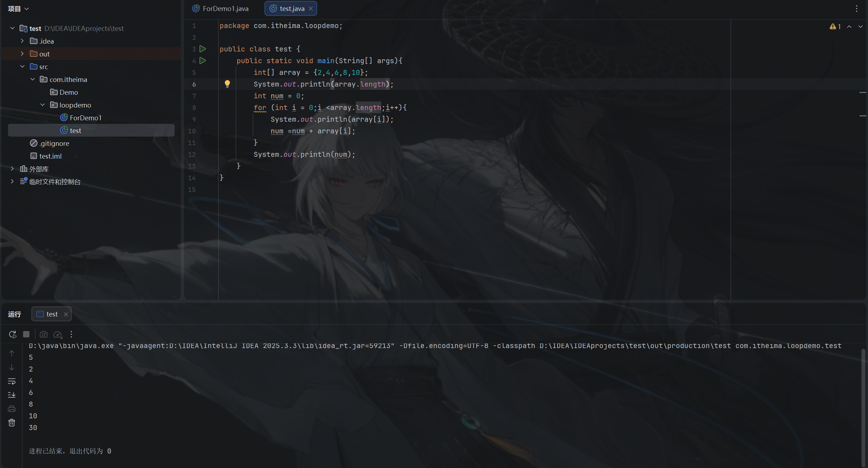868x468 pixels.
Task: Click the .gitignore file icon
Action: [x=34, y=143]
